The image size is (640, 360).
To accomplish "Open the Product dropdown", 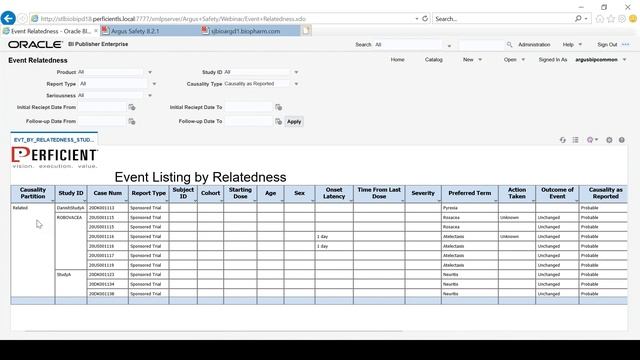I will tap(150, 72).
